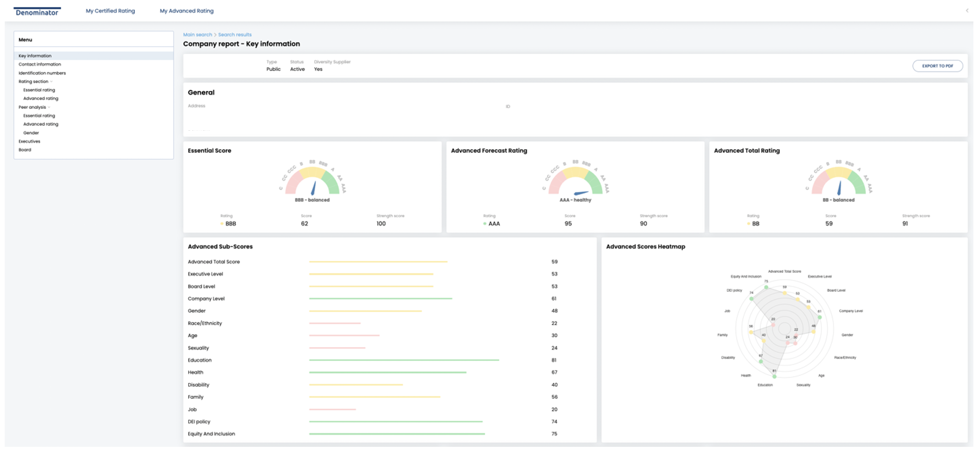Open Identification numbers from the side menu
The width and height of the screenshot is (980, 452).
42,73
